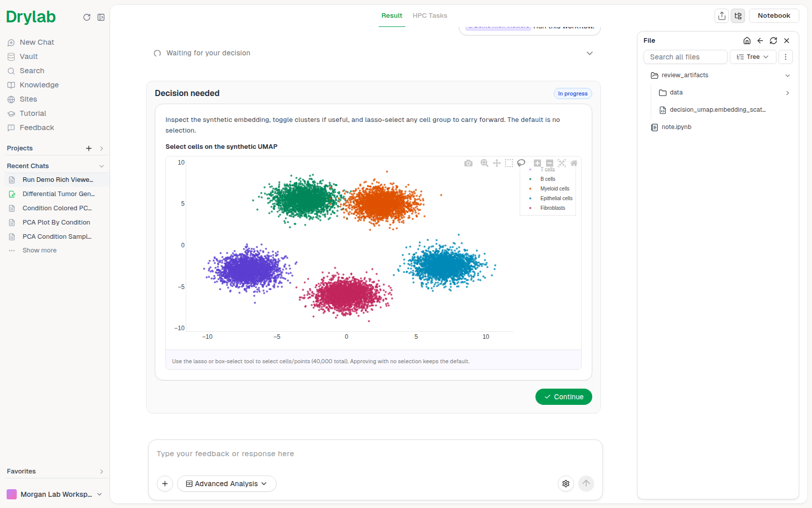The image size is (812, 508).
Task: Collapse the Recent Chats list
Action: [101, 166]
